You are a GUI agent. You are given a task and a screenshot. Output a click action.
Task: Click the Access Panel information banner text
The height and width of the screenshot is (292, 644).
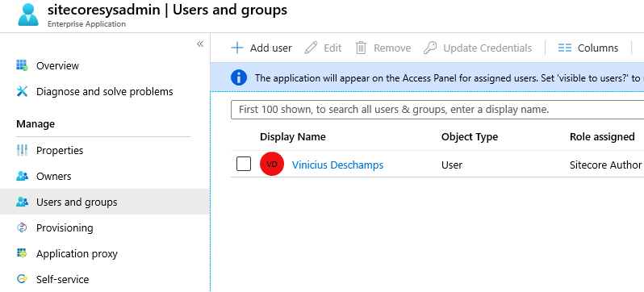(x=449, y=77)
